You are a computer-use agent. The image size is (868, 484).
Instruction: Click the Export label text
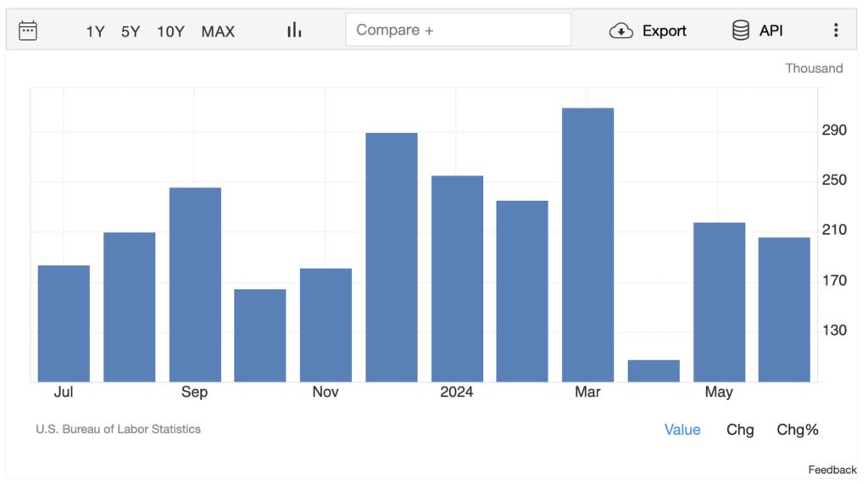coord(664,31)
